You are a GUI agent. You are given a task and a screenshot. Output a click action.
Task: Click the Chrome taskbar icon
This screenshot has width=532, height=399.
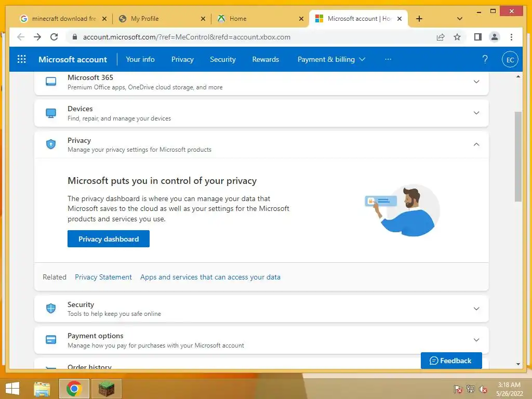coord(74,389)
